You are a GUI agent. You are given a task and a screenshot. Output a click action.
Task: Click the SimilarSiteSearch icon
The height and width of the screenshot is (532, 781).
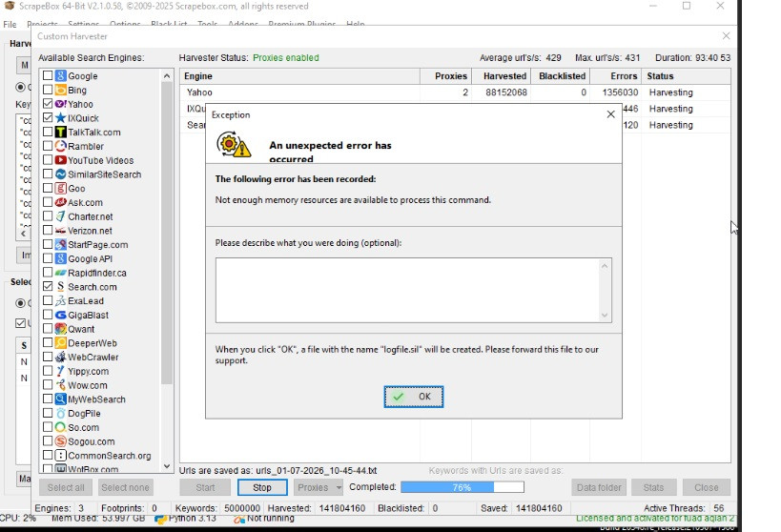[61, 174]
